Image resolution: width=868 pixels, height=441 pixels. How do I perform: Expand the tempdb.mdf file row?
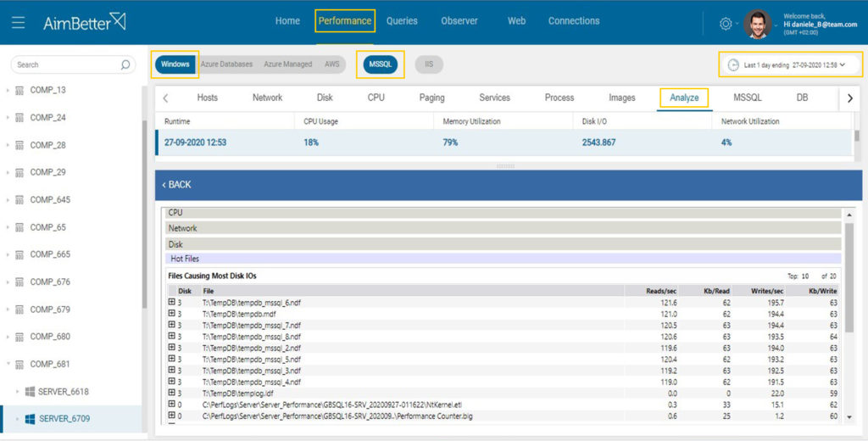[171, 313]
